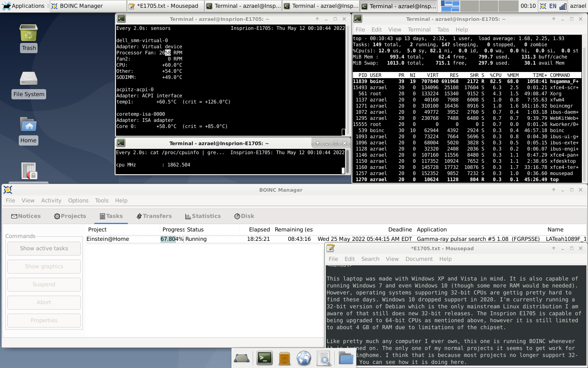This screenshot has width=588, height=368.
Task: Click the Einstein@Home task progress bar
Action: pos(172,239)
